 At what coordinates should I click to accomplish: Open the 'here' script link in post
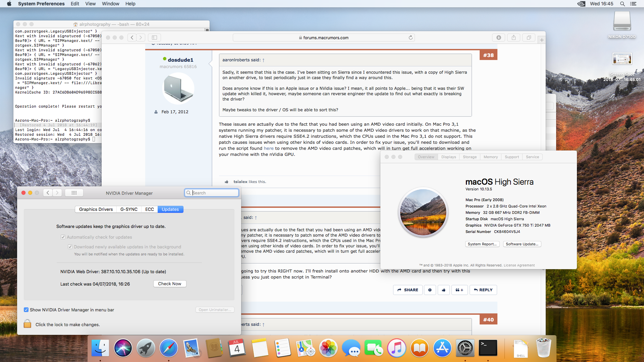point(269,148)
